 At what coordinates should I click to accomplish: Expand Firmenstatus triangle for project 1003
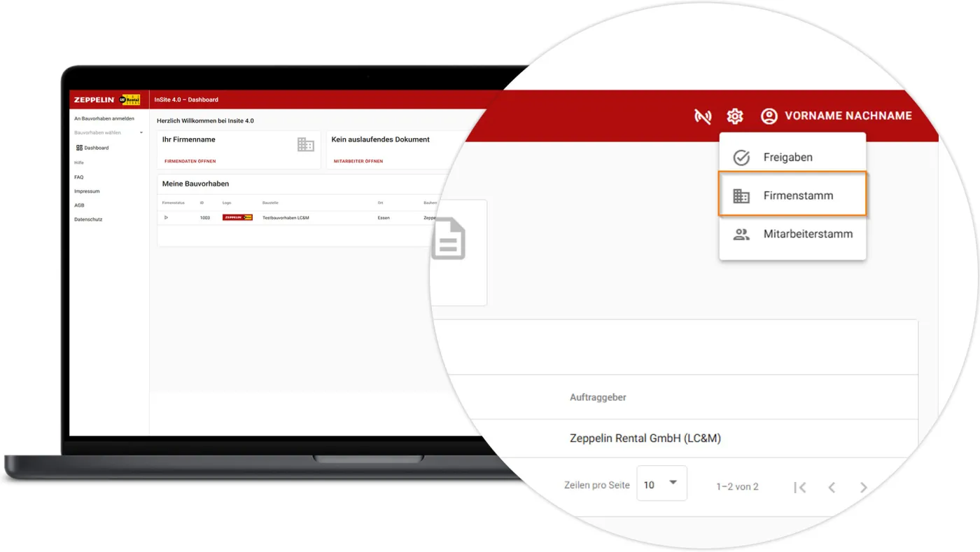pyautogui.click(x=166, y=218)
